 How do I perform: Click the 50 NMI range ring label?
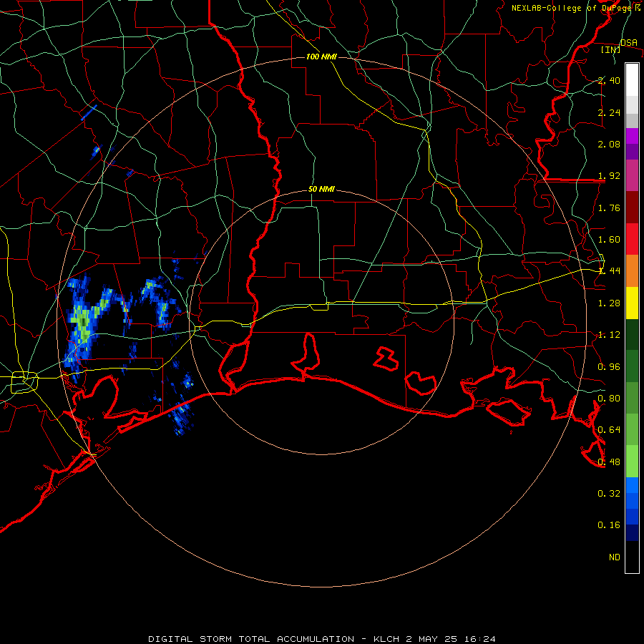coord(321,189)
